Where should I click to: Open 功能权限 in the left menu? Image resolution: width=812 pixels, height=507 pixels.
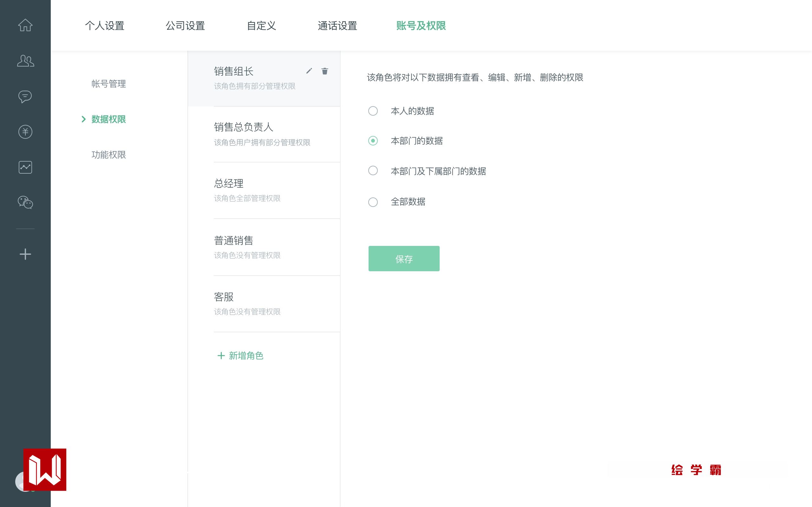(x=108, y=155)
